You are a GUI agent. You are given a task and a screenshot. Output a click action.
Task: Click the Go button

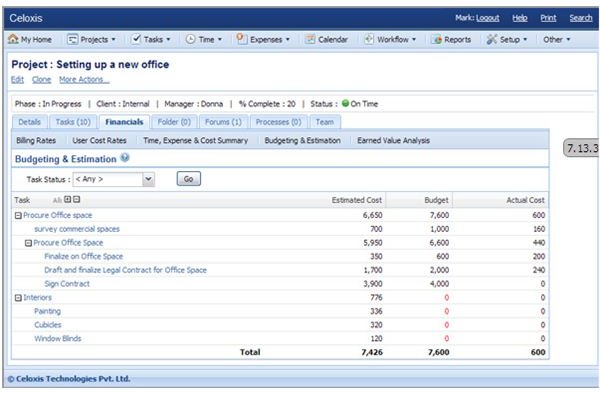pos(189,179)
